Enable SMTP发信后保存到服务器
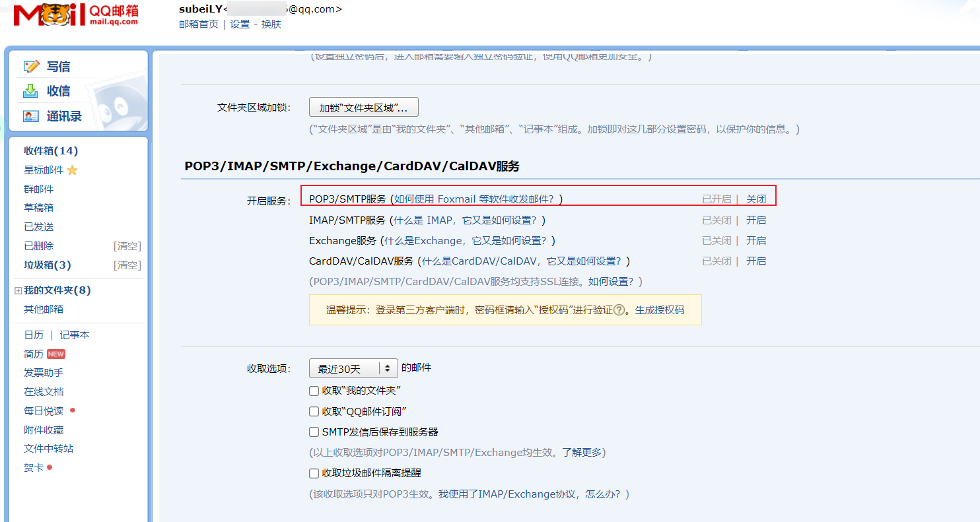This screenshot has height=522, width=980. click(x=314, y=432)
